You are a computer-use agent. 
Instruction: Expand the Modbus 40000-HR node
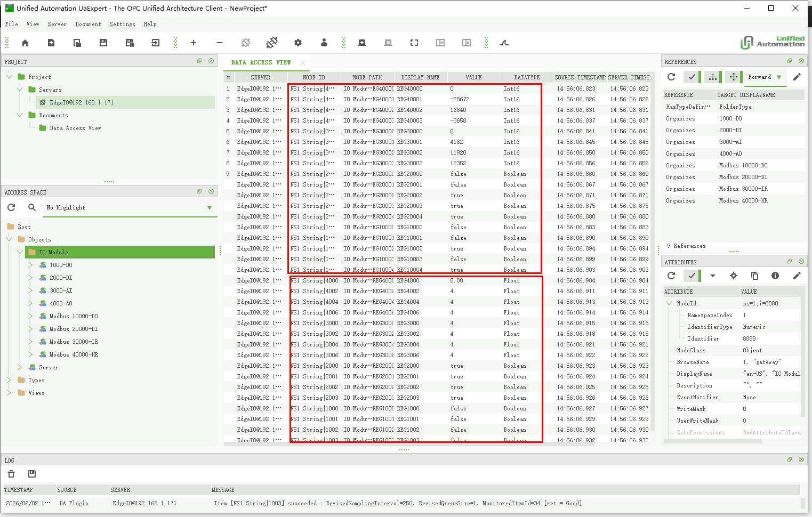tap(30, 354)
